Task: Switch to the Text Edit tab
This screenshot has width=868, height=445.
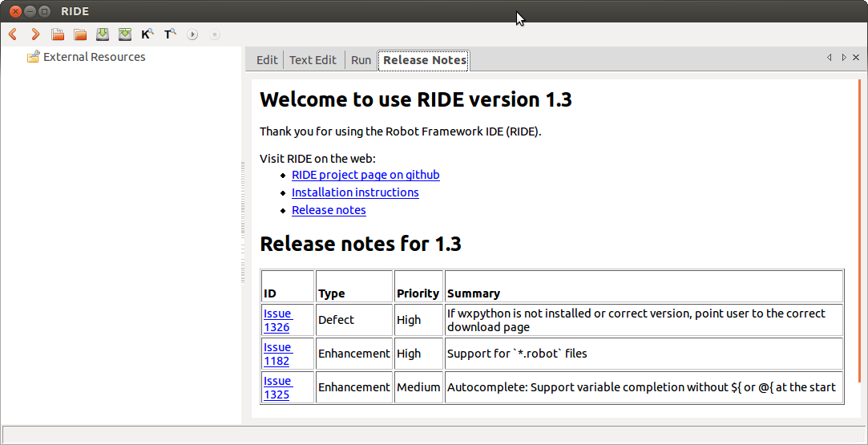Action: pos(313,60)
